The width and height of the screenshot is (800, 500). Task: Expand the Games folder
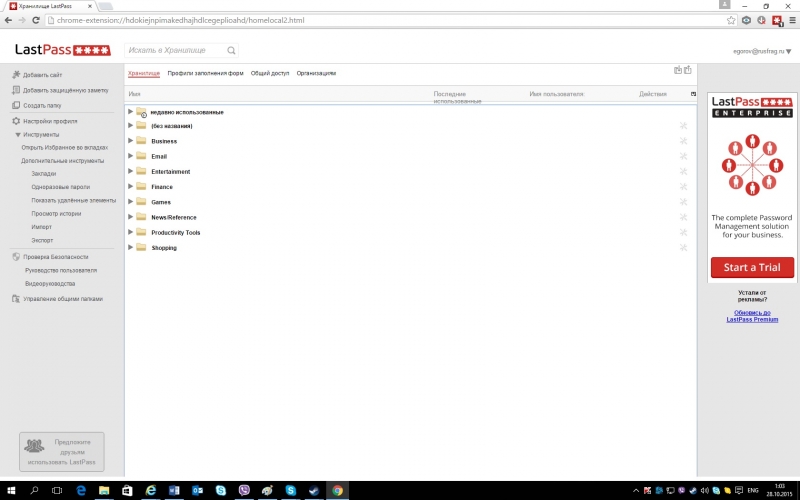tap(131, 202)
